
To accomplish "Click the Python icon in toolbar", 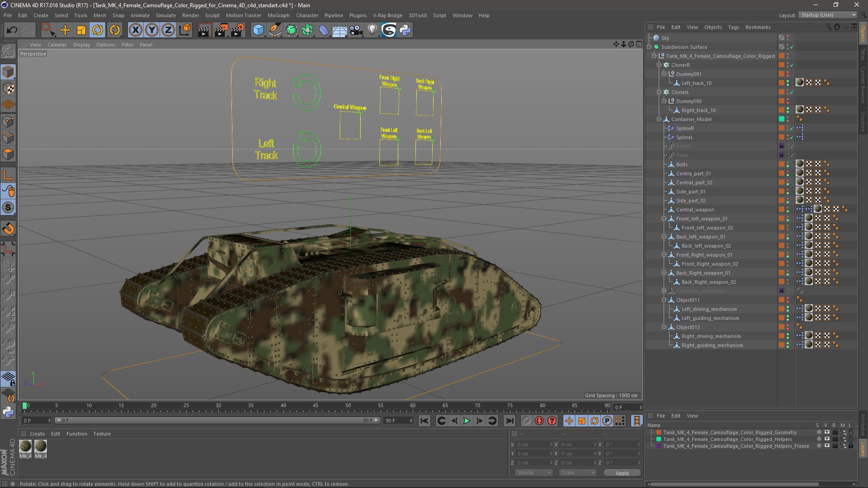I will (x=405, y=30).
